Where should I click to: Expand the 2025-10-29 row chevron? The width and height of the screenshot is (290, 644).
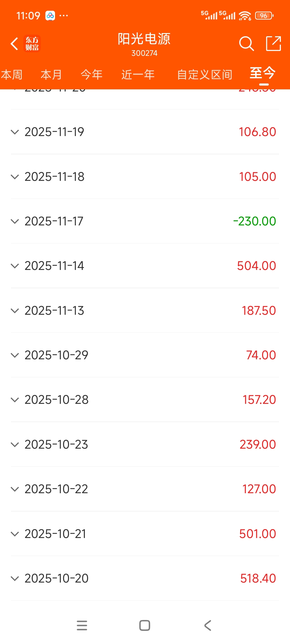point(15,355)
